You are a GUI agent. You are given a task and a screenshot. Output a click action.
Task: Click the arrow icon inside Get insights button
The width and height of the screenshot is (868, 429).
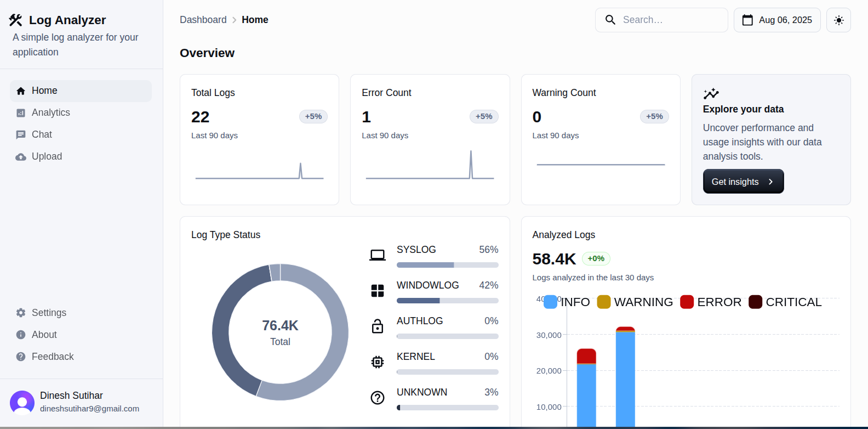770,182
